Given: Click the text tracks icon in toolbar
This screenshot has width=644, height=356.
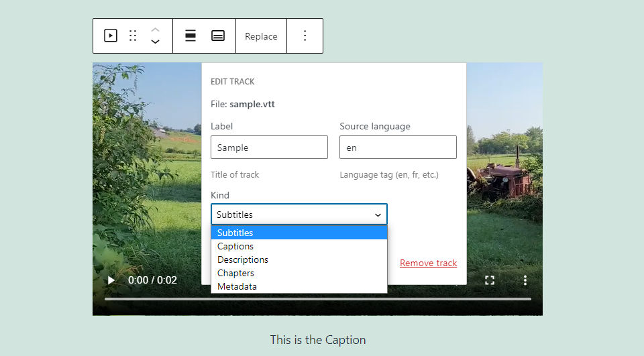Looking at the screenshot, I should pos(218,36).
